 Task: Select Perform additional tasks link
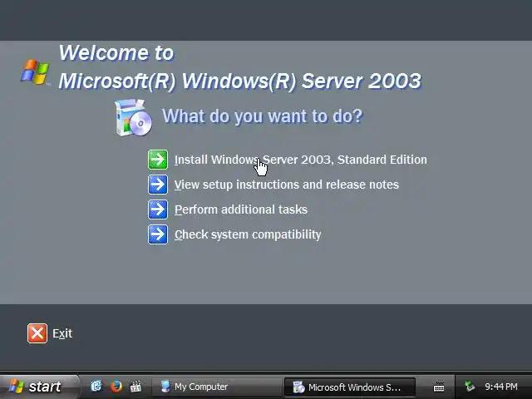[x=241, y=209]
